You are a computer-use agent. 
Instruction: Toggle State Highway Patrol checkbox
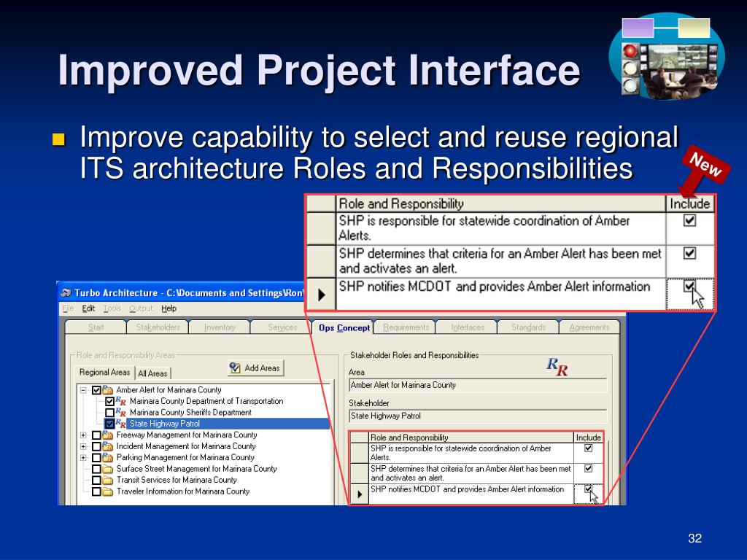(109, 424)
